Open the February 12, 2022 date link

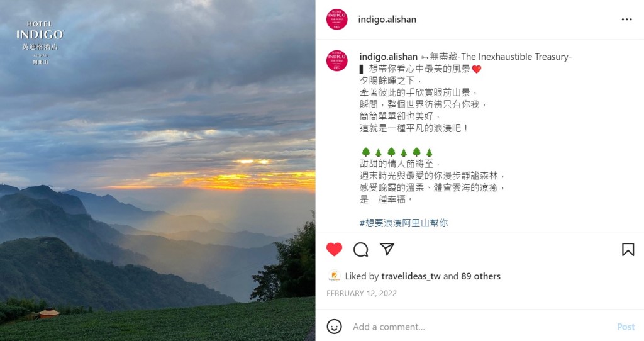(362, 293)
